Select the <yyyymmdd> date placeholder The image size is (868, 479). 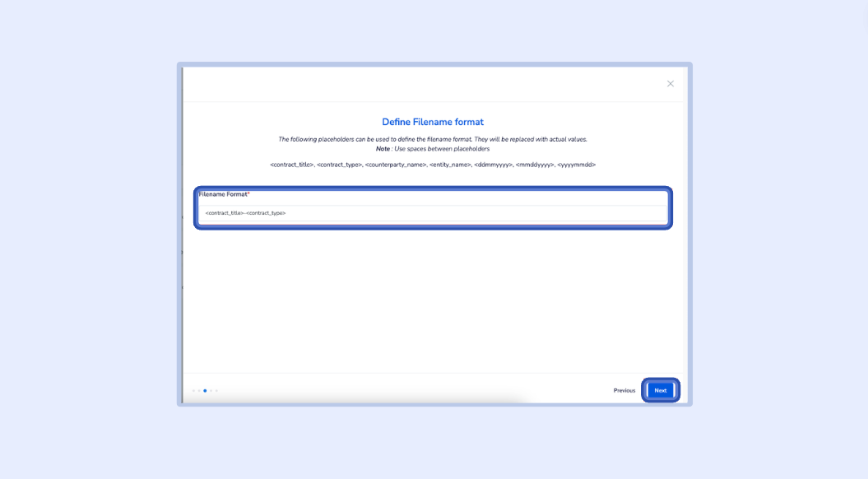click(578, 165)
